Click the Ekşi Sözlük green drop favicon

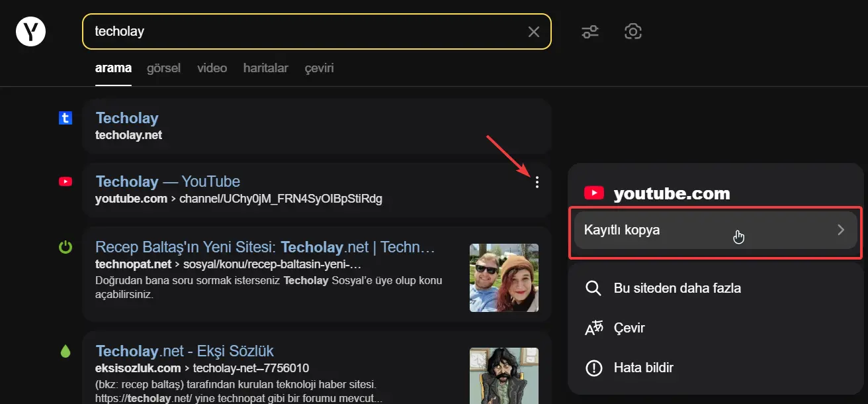pos(65,352)
